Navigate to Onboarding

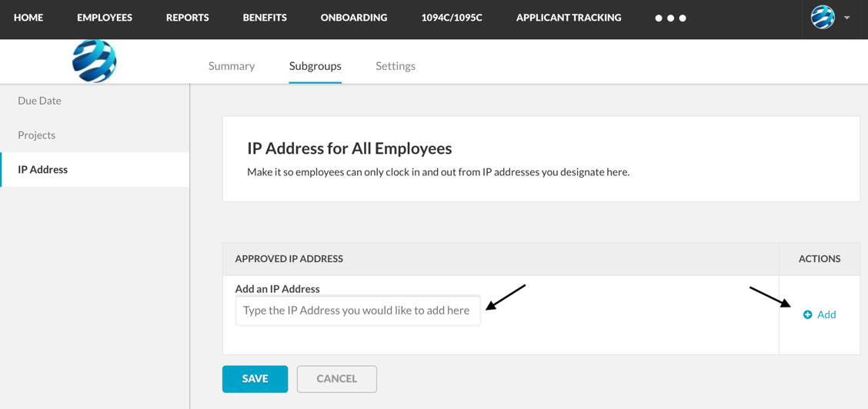(x=354, y=18)
